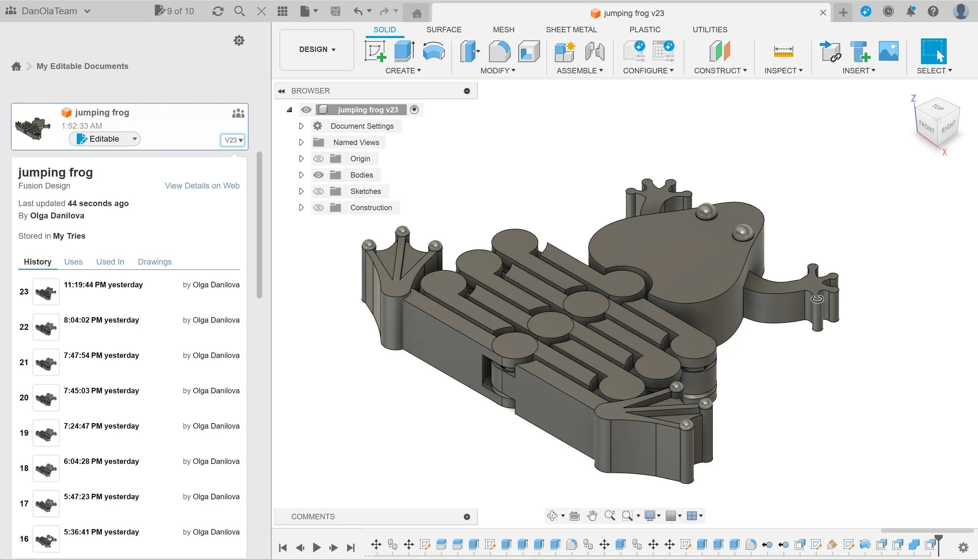Switch to the Drawings tab
The width and height of the screenshot is (978, 560).
pyautogui.click(x=155, y=262)
